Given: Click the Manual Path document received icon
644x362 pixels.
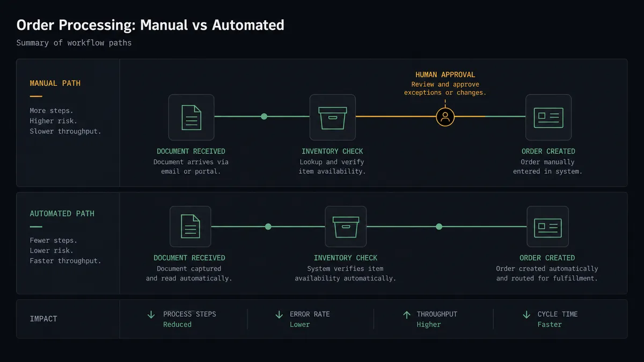Looking at the screenshot, I should 191,117.
